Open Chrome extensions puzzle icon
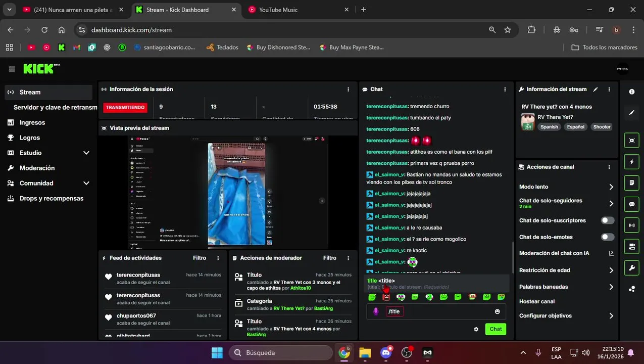644x364 pixels. click(x=531, y=30)
